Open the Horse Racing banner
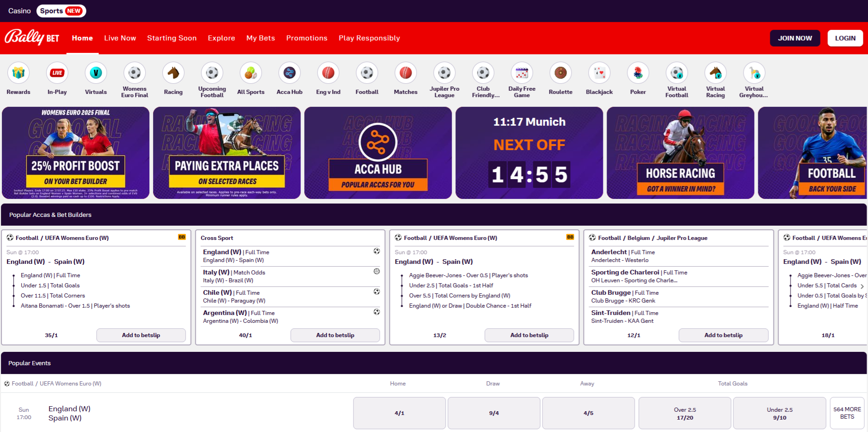 pyautogui.click(x=680, y=153)
